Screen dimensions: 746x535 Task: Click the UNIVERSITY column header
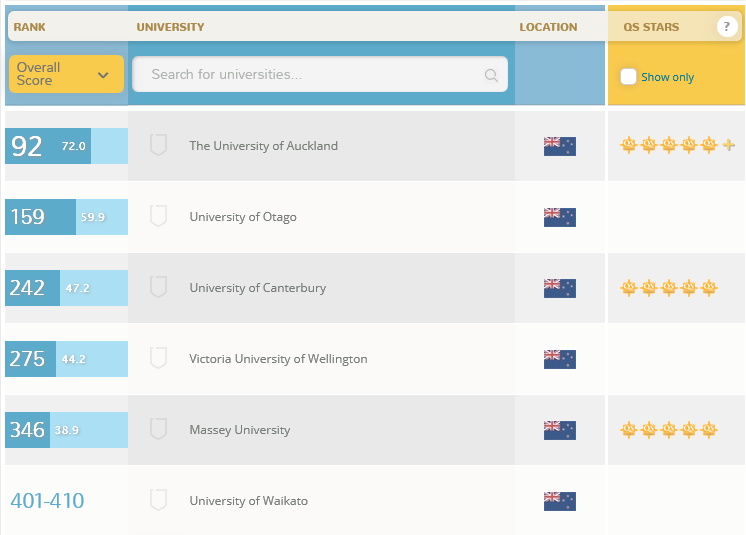[170, 27]
